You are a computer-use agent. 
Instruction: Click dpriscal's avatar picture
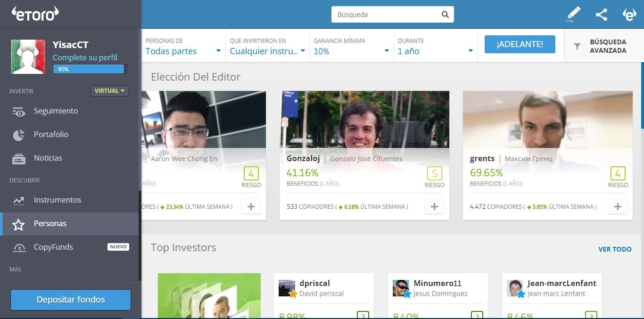pos(287,288)
